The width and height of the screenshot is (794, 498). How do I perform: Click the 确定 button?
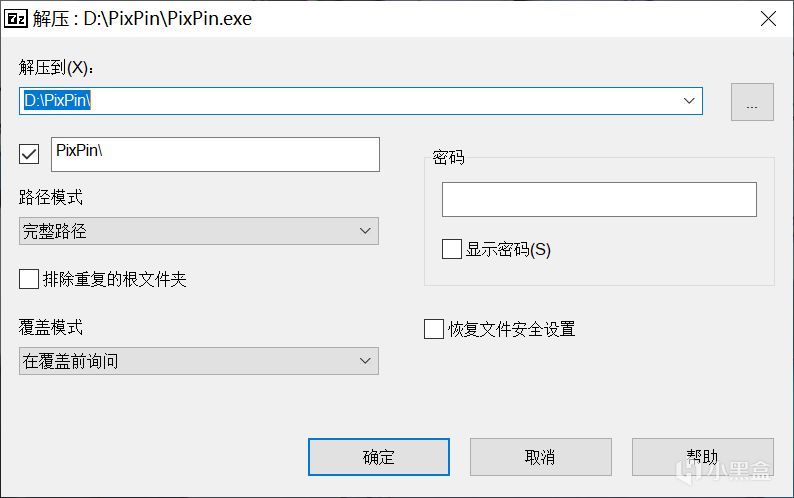(378, 457)
